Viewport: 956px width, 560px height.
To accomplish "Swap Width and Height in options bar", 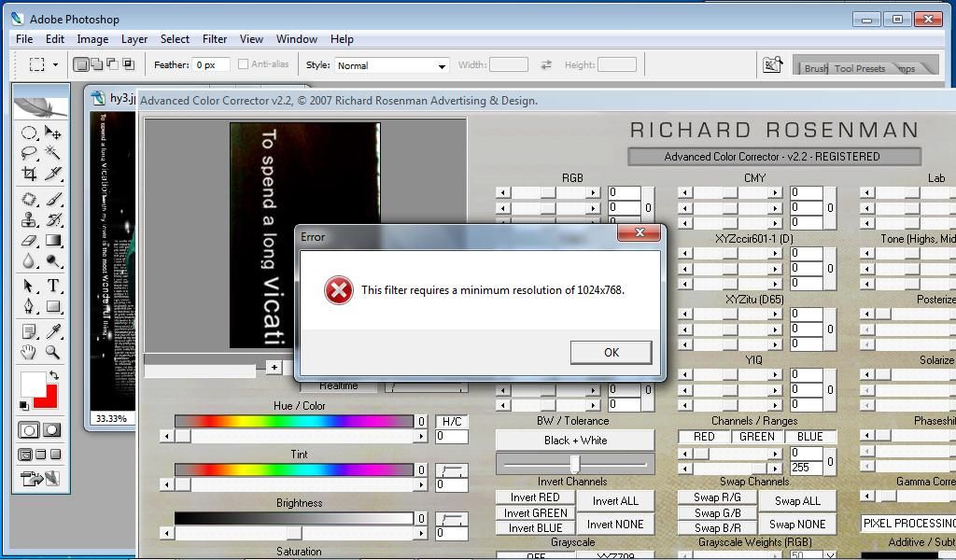I will [x=545, y=64].
